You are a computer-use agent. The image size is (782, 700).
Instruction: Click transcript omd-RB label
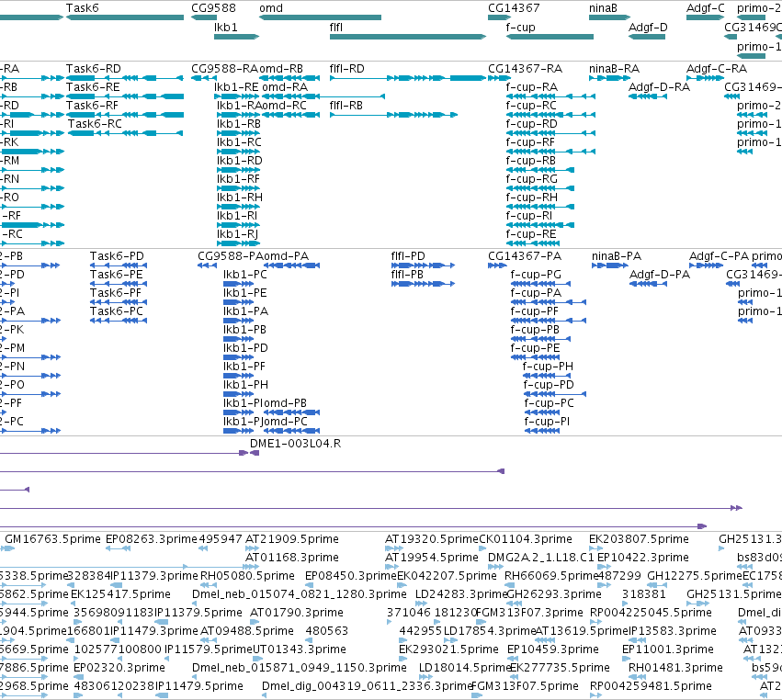[281, 68]
